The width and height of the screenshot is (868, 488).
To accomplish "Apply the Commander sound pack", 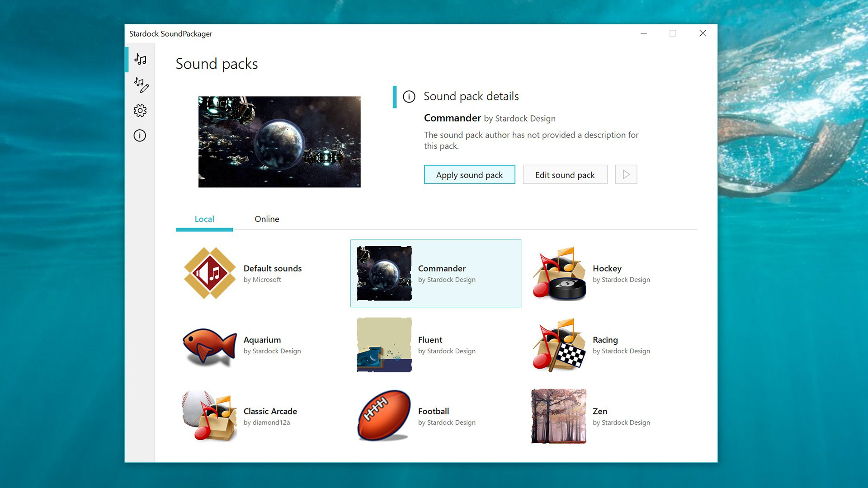I will point(469,174).
